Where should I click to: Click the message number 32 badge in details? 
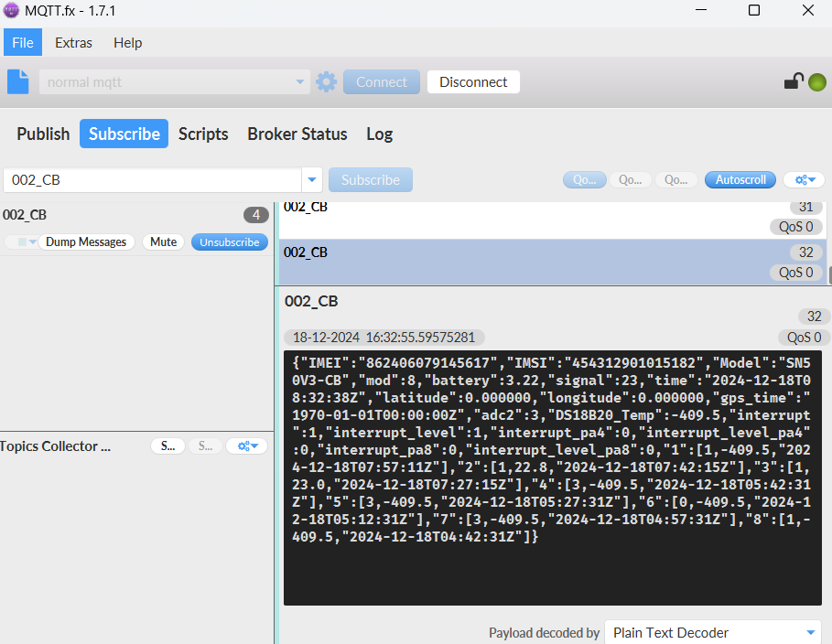[814, 317]
